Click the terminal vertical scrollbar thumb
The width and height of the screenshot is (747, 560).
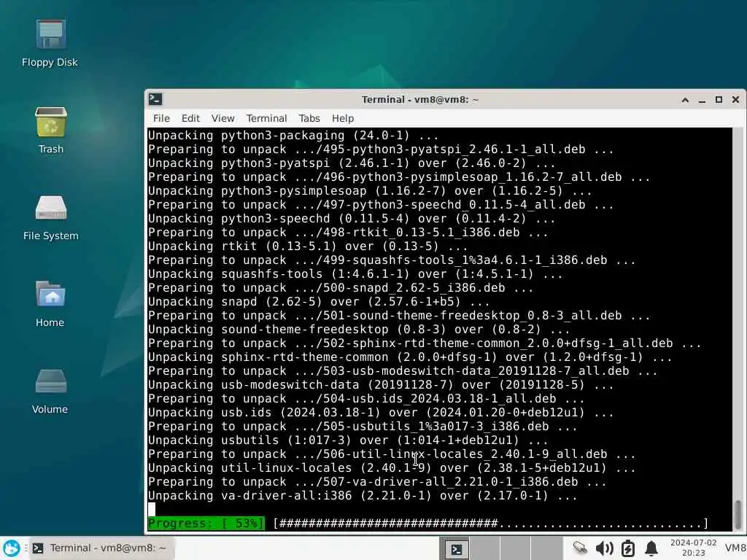738,513
